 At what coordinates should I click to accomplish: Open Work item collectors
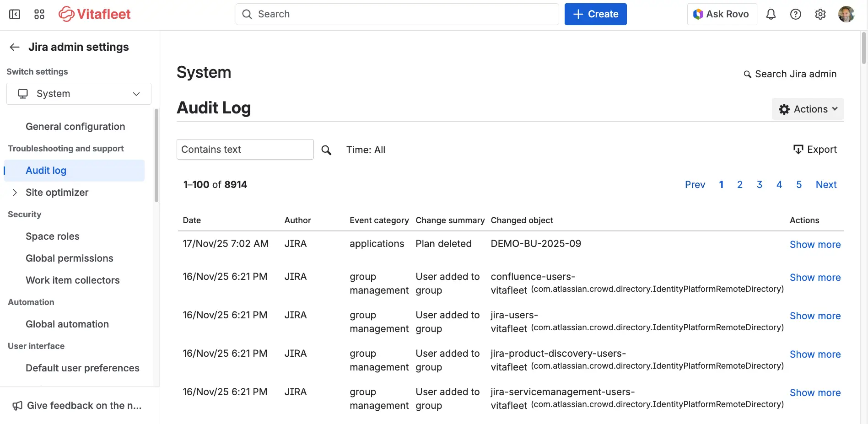click(73, 280)
